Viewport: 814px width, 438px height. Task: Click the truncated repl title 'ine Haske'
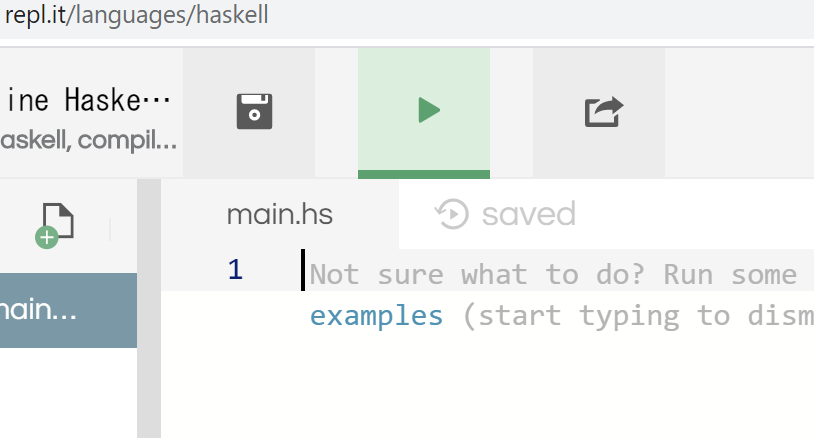(89, 100)
